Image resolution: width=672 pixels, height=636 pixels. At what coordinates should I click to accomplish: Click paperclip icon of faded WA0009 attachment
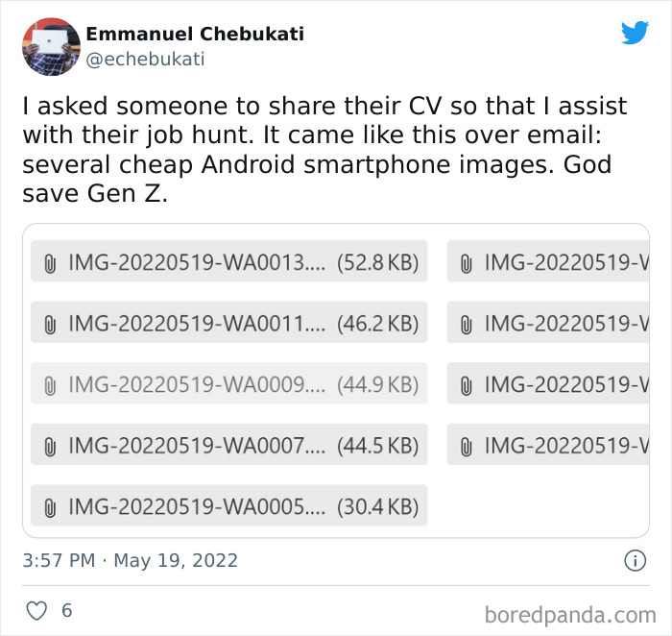[50, 385]
